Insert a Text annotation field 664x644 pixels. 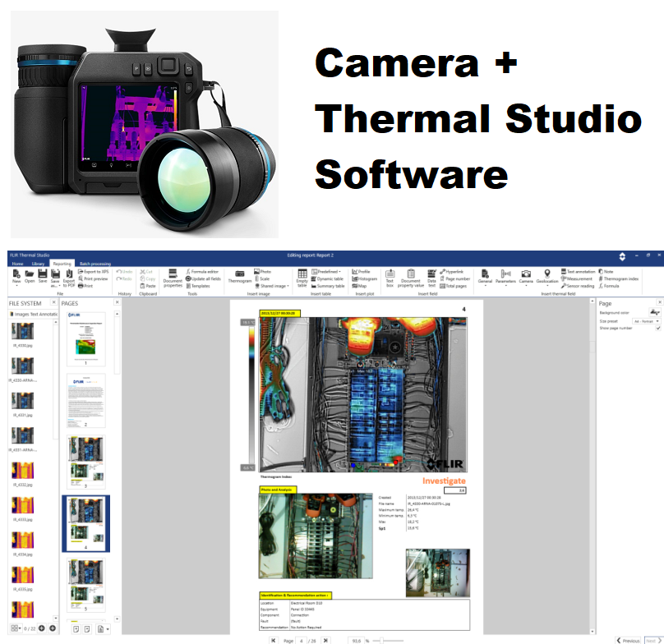coord(578,271)
